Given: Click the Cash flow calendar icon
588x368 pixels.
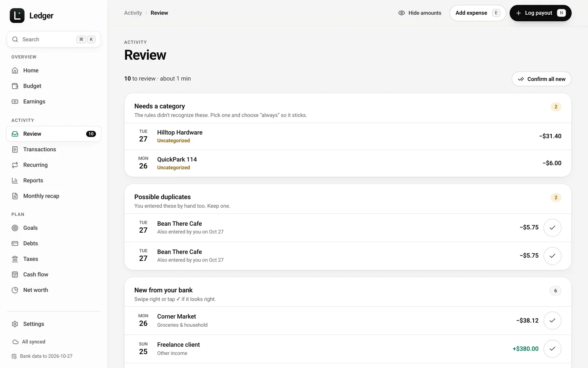Looking at the screenshot, I should (15, 275).
